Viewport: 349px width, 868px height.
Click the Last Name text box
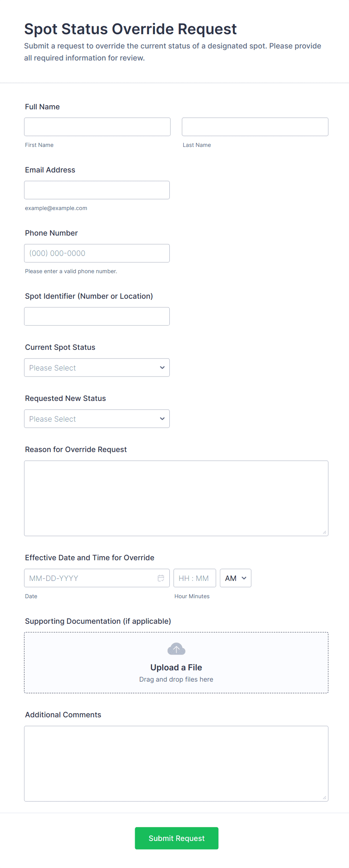(255, 127)
